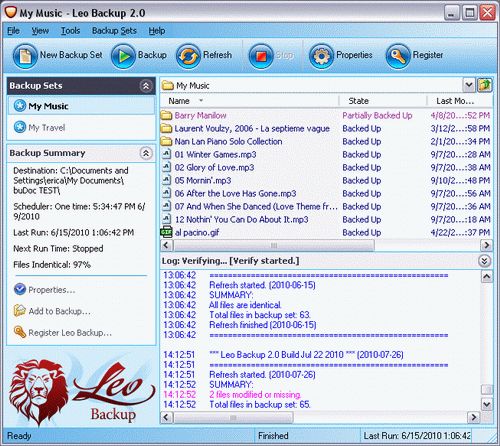
Task: Click the Last Run status bar entry
Action: [x=417, y=436]
